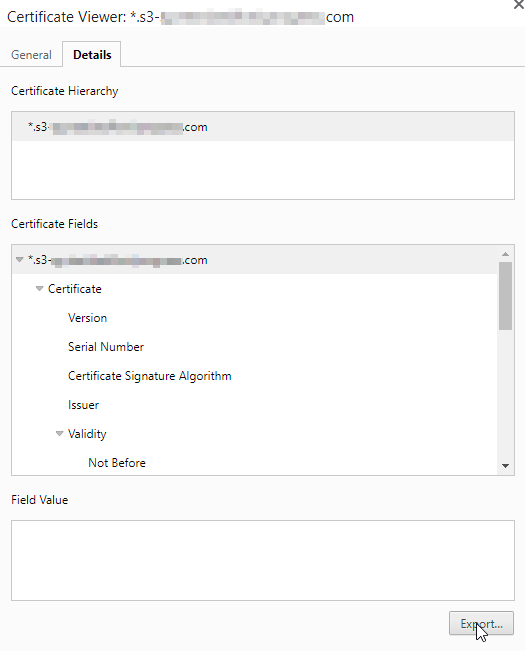Viewport: 525px width, 651px height.
Task: Select the top-level *.s3 entry in Certificate Fields
Action: (x=254, y=260)
